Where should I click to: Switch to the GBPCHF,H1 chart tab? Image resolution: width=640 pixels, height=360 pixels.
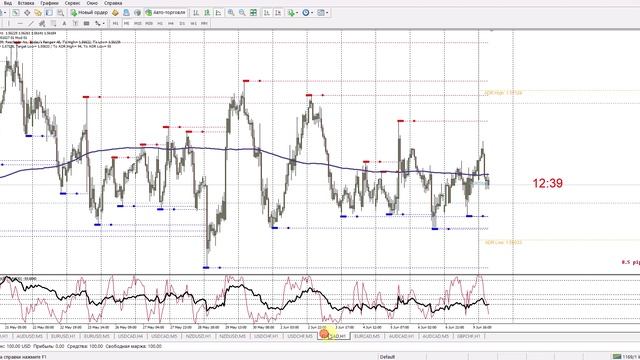coord(469,336)
